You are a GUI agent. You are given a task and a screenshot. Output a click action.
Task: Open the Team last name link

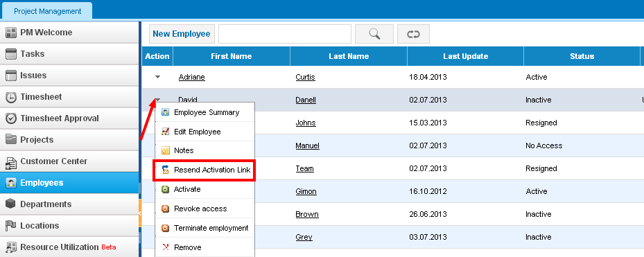click(x=305, y=168)
